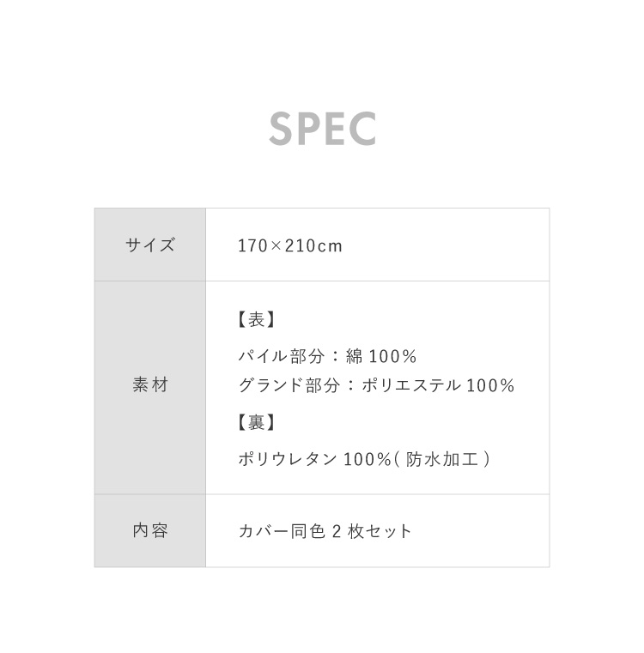The width and height of the screenshot is (644, 653).
Task: Click the colon after グランド部分
Action: click(x=349, y=385)
